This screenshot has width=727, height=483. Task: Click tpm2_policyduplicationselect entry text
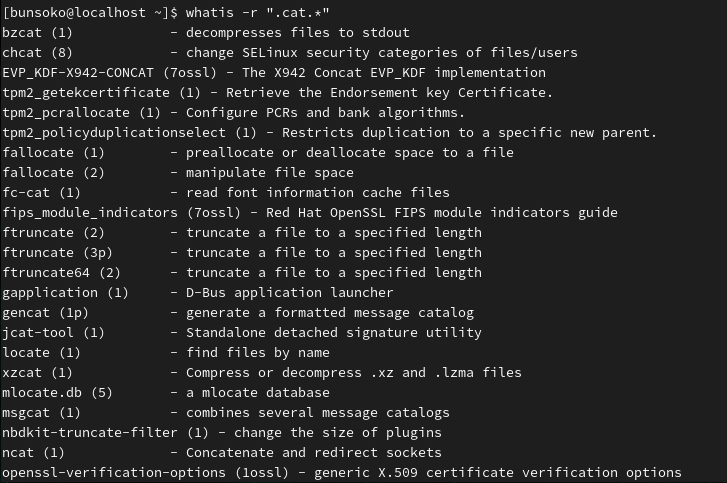(114, 133)
